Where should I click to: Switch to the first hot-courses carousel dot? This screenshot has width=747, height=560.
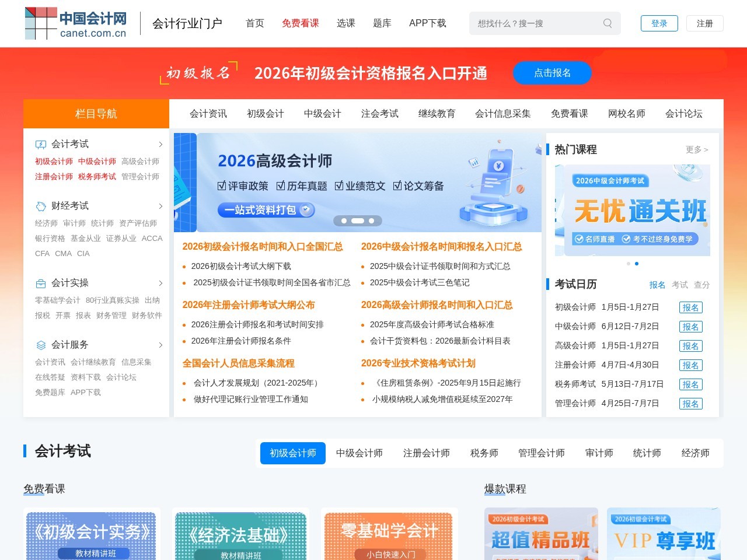coord(628,263)
